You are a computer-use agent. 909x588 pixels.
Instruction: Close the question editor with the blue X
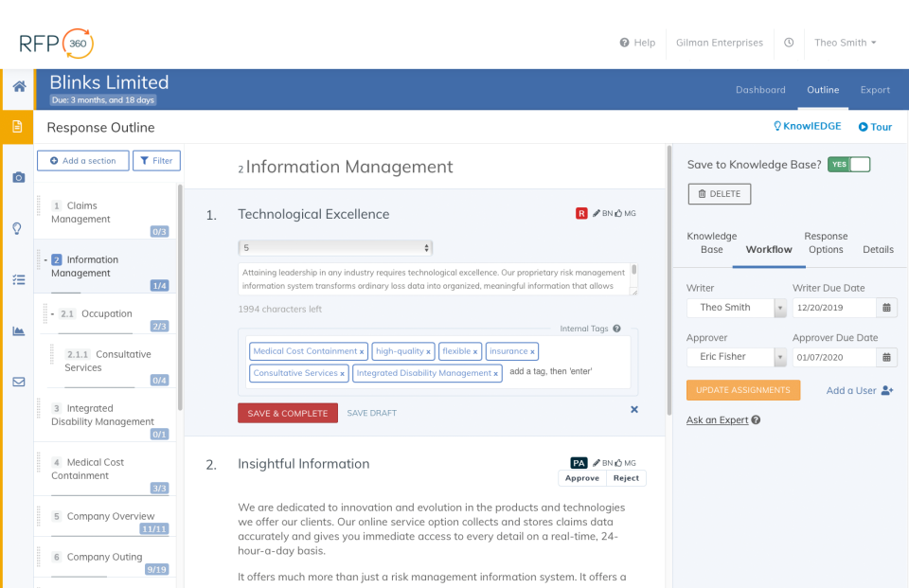click(x=634, y=409)
